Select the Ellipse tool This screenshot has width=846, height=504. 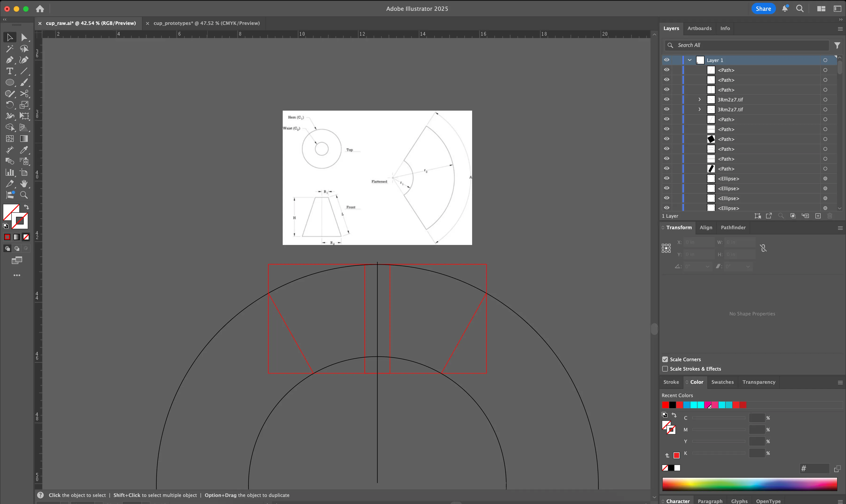9,82
